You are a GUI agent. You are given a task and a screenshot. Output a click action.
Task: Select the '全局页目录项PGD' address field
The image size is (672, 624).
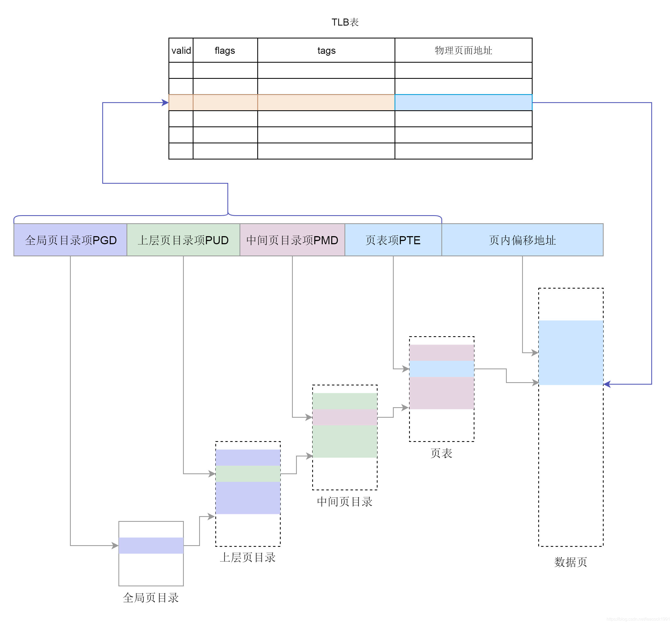(x=70, y=240)
